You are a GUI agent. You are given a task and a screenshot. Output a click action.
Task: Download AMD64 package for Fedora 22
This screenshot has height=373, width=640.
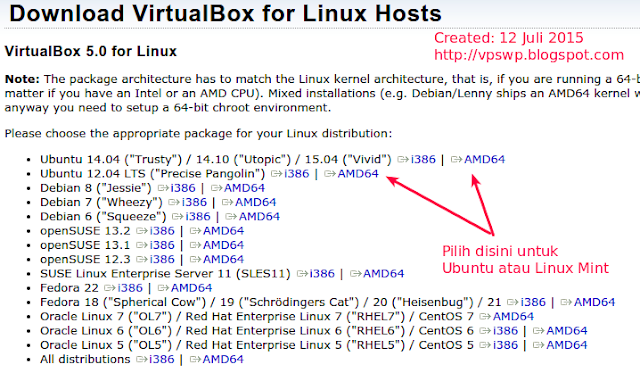tap(191, 288)
